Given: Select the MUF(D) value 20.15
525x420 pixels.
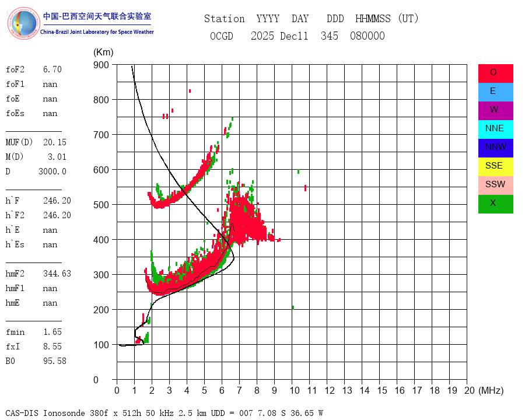Looking at the screenshot, I should point(55,142).
